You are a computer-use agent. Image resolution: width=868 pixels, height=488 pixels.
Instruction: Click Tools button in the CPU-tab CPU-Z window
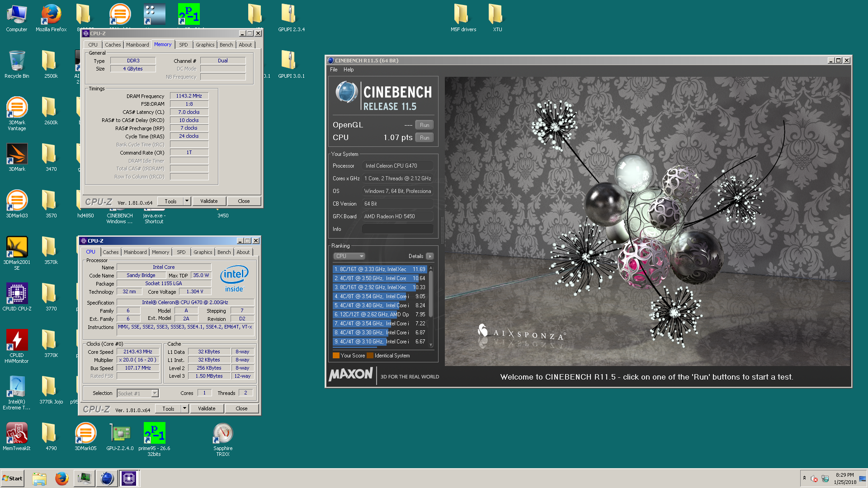point(168,408)
